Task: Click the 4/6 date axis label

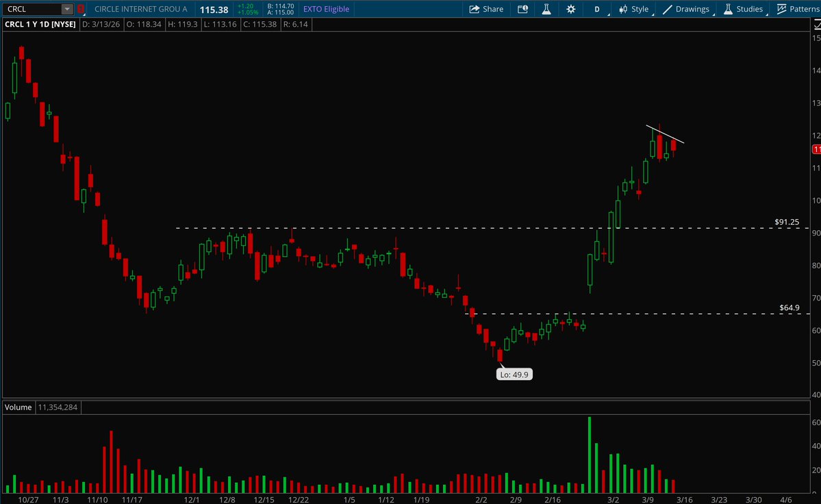Action: [785, 500]
